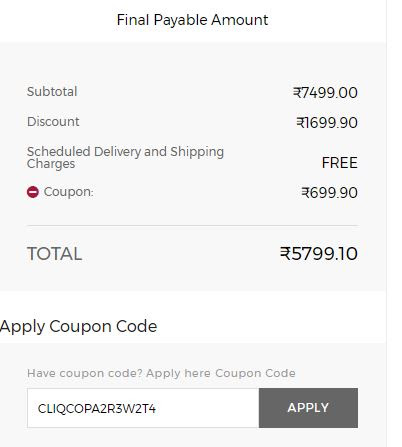Click the empty area right of the coupon code

pyautogui.click(x=207, y=408)
